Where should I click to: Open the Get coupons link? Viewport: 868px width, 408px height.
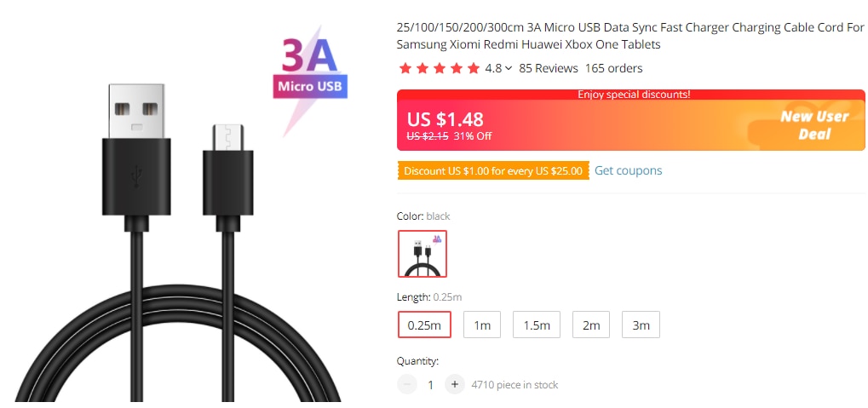[x=629, y=170]
